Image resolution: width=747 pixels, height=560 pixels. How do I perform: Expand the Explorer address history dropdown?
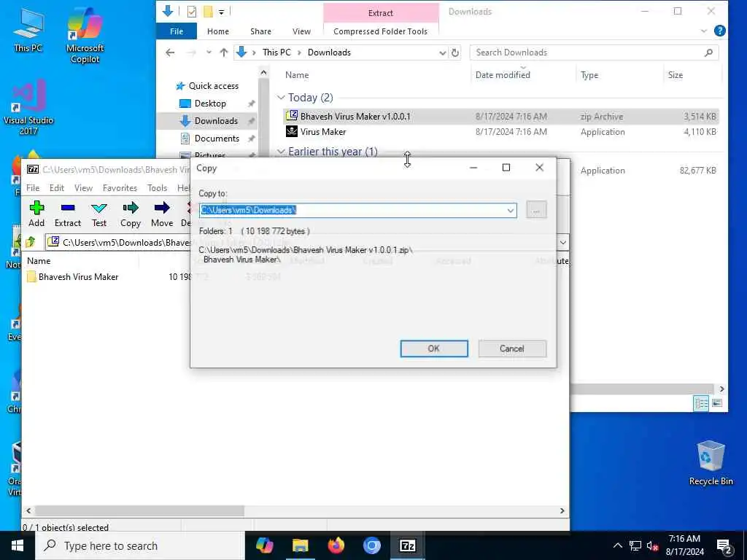pos(443,52)
